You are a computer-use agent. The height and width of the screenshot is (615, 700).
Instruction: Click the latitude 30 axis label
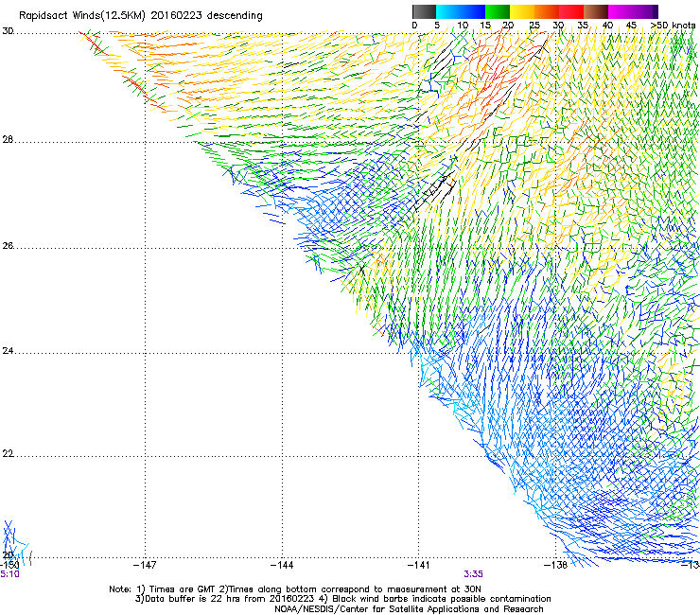click(8, 31)
